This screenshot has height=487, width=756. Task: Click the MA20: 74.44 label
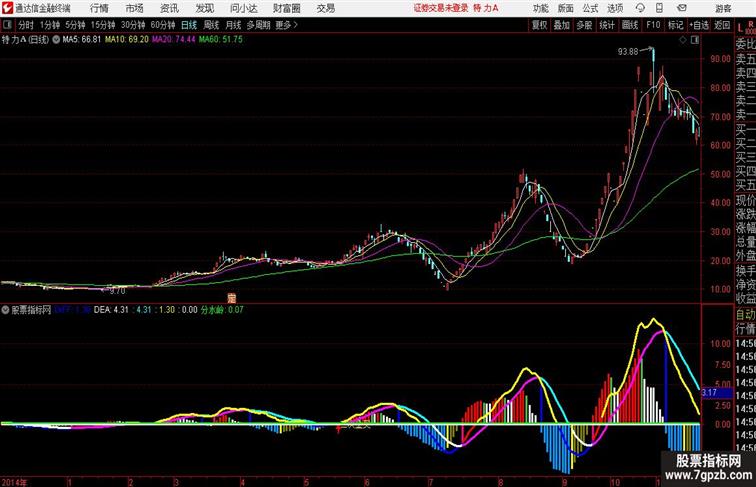[174, 40]
